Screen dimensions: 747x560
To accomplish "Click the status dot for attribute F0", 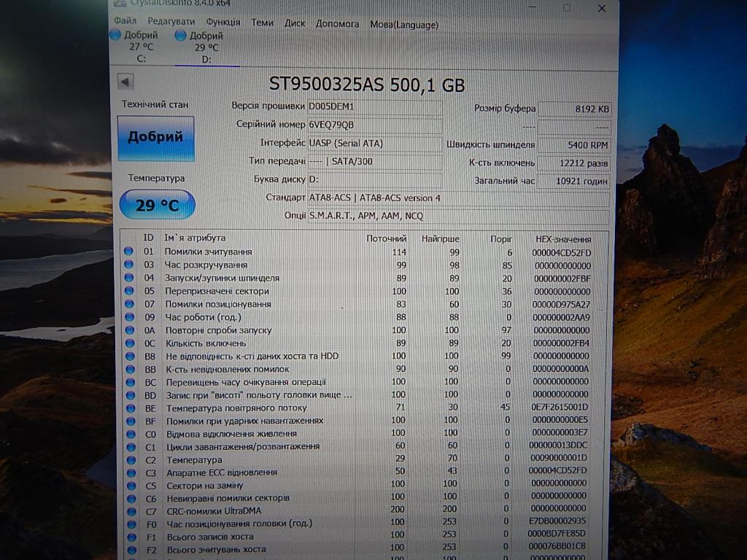I will pyautogui.click(x=132, y=524).
